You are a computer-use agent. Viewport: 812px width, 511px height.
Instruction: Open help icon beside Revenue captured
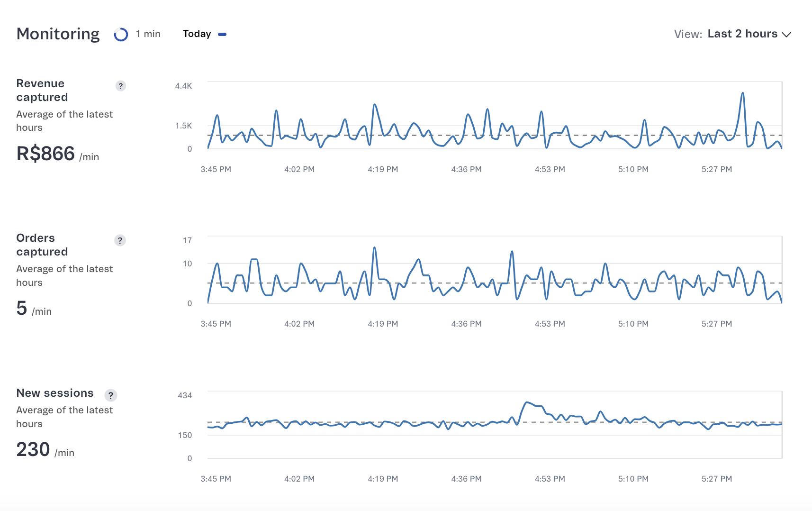point(121,86)
